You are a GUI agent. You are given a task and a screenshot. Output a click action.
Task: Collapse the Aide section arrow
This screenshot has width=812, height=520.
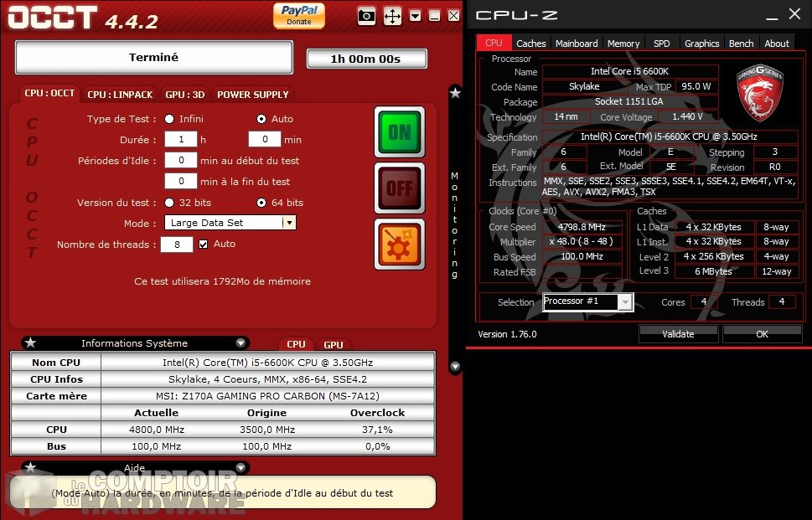240,468
